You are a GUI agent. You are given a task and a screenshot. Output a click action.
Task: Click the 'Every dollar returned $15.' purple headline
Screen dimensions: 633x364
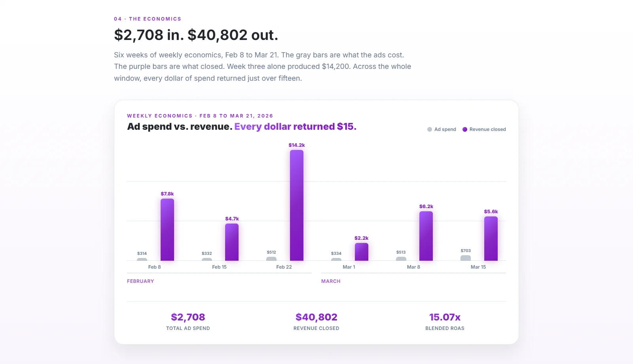(x=295, y=127)
